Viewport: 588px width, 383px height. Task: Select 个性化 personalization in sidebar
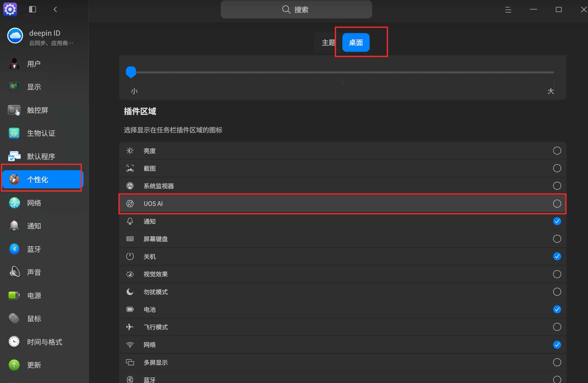43,179
